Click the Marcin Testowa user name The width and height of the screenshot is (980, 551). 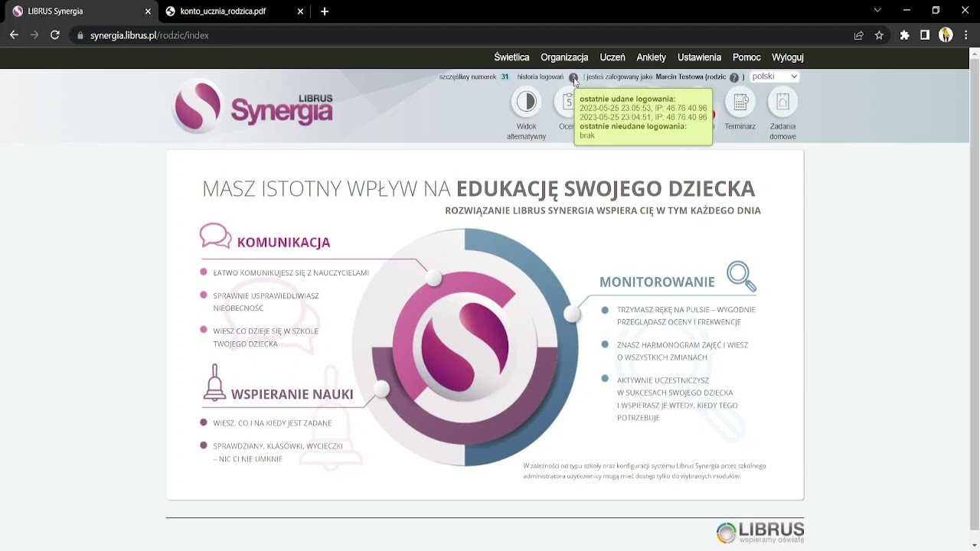click(679, 77)
